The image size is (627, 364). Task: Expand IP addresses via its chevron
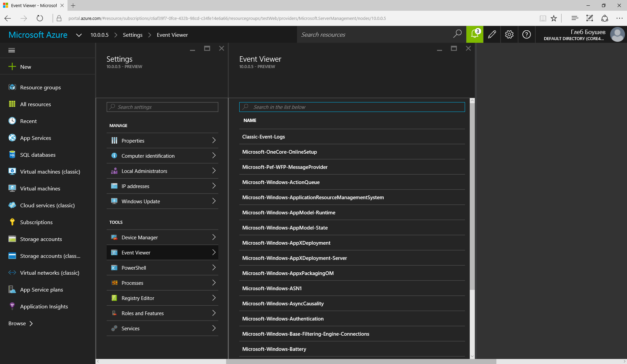214,186
